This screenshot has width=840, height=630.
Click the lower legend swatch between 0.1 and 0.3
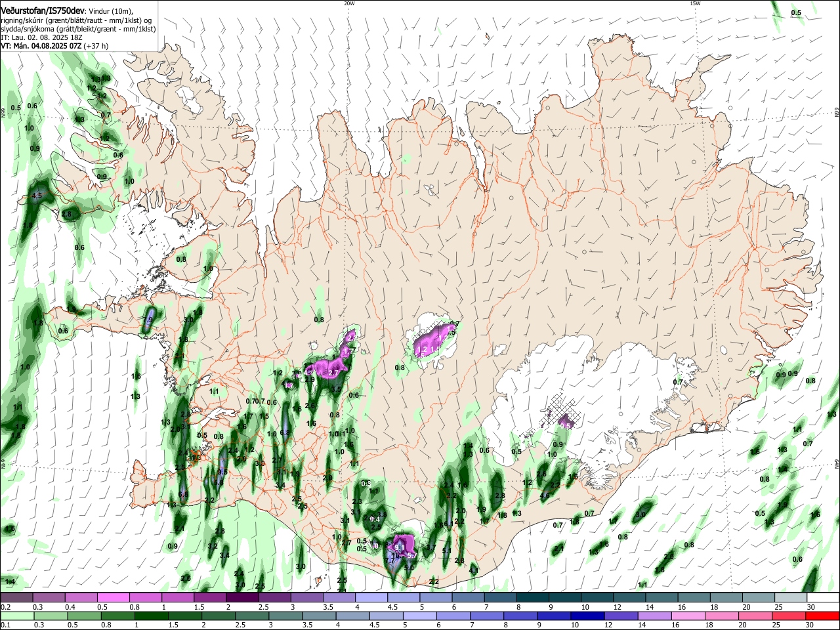click(x=16, y=616)
